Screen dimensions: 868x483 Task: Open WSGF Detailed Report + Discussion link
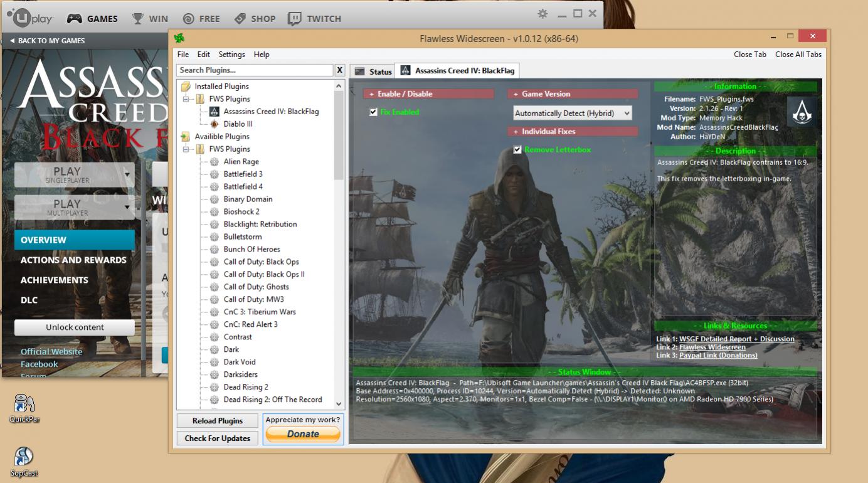(737, 339)
